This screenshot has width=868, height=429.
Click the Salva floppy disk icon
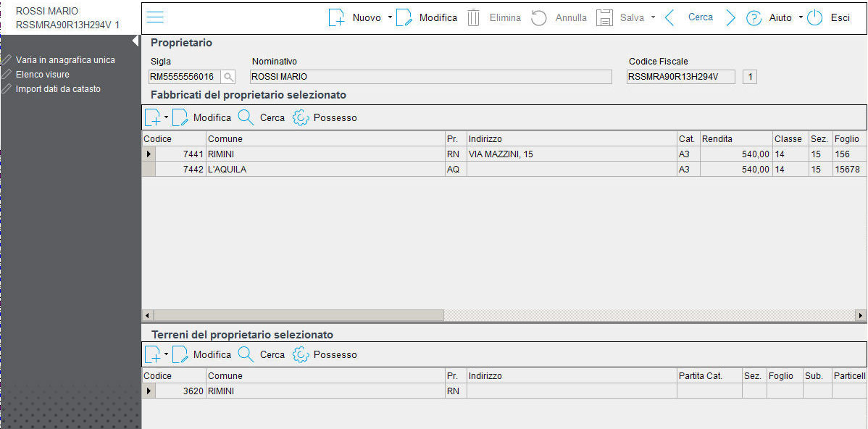pos(604,17)
